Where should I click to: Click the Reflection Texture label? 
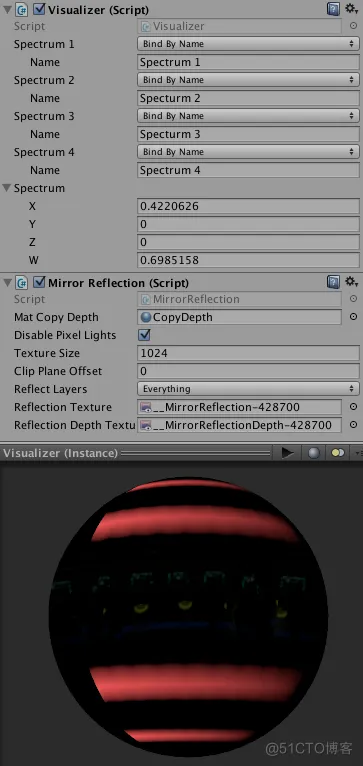[63, 407]
